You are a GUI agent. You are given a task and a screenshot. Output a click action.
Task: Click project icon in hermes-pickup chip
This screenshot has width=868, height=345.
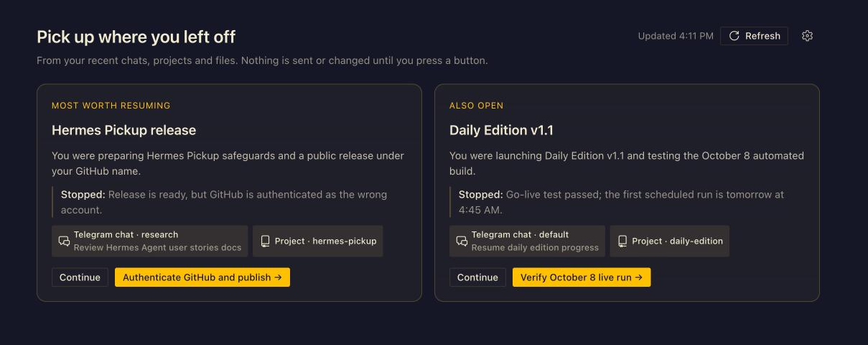[x=265, y=241]
